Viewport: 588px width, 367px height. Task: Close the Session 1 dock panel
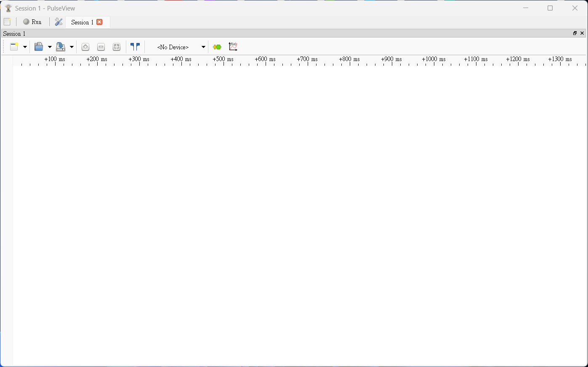click(582, 33)
